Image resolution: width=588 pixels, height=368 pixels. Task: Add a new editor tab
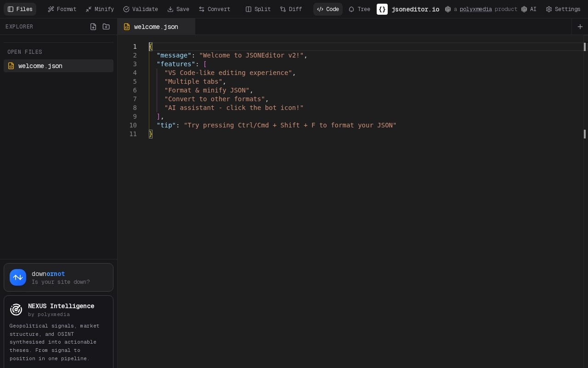pyautogui.click(x=580, y=27)
